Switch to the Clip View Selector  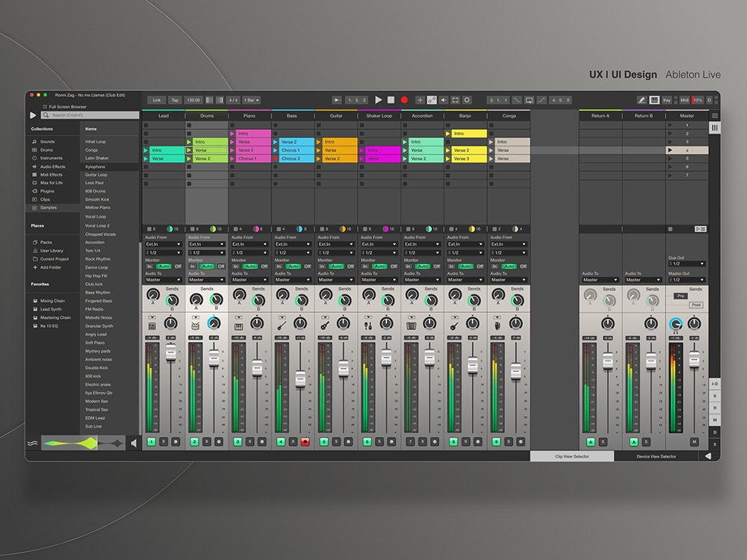(571, 456)
